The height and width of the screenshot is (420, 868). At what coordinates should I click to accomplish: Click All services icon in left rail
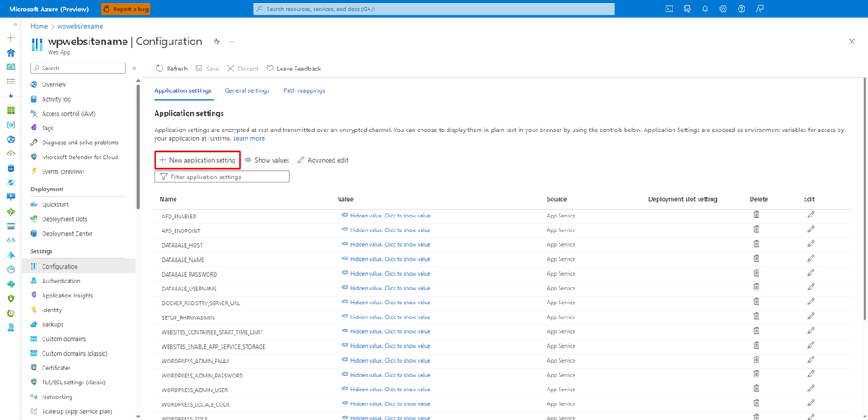click(10, 82)
